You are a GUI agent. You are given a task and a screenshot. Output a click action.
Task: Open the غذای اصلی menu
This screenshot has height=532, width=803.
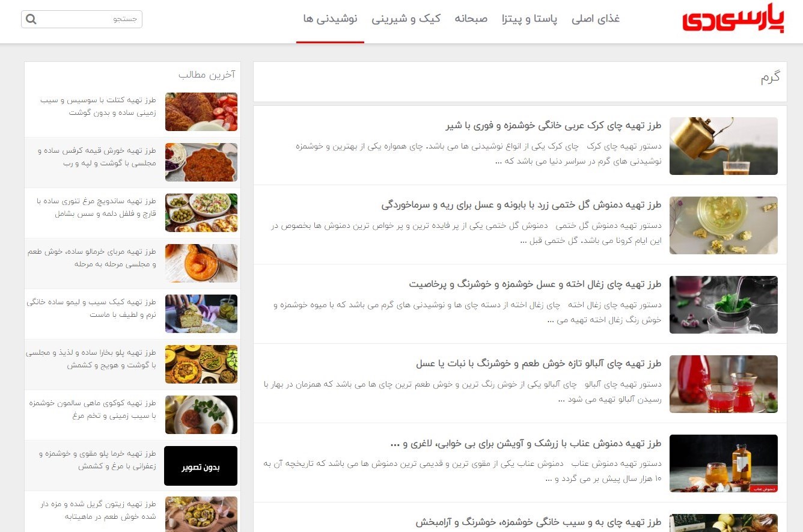click(x=596, y=19)
